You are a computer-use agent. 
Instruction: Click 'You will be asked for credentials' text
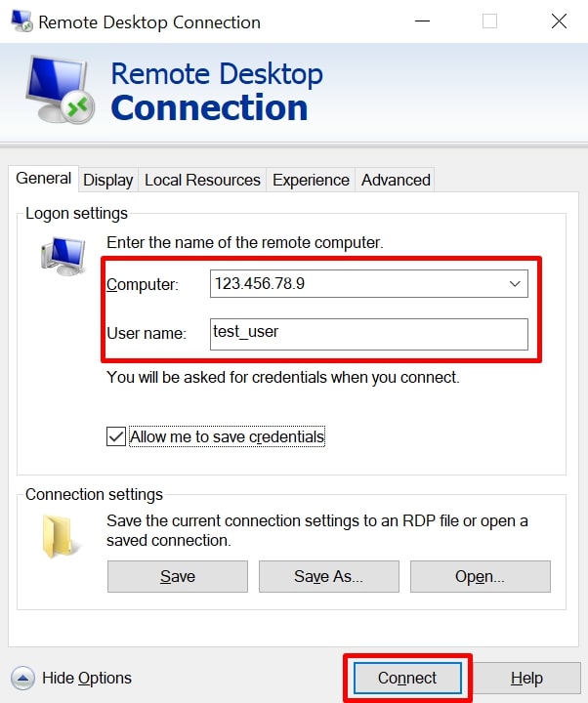tap(283, 378)
